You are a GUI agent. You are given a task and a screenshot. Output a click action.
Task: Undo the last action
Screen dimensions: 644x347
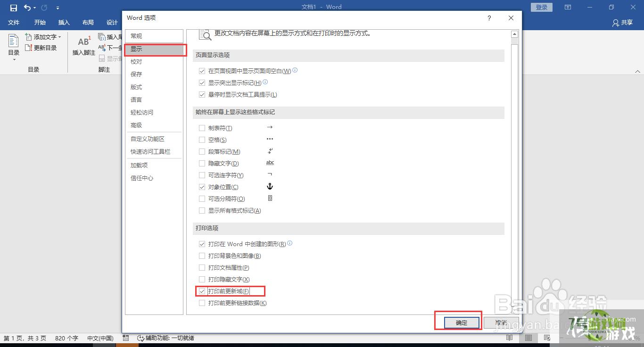[27, 8]
